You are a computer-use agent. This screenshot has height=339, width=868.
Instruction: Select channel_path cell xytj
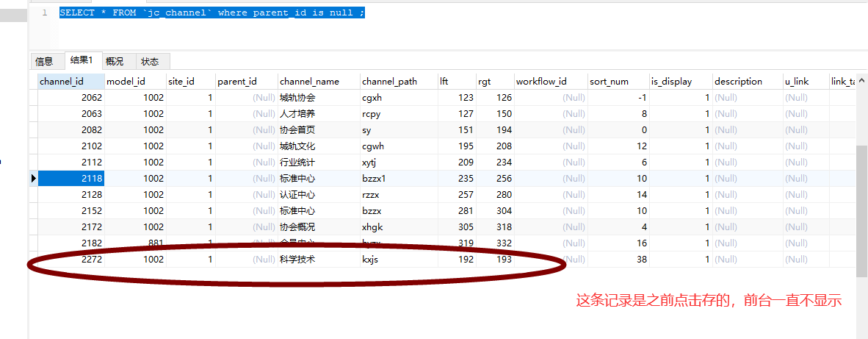(x=399, y=163)
